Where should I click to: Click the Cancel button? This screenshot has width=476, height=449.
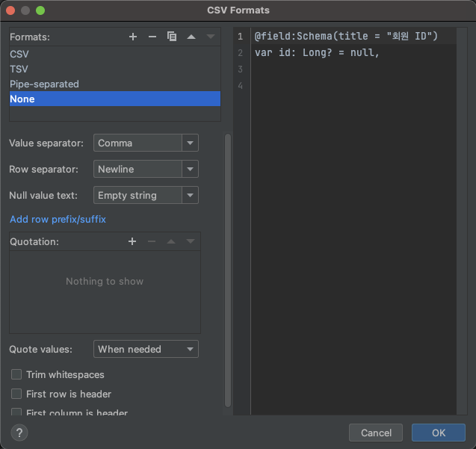coord(376,433)
